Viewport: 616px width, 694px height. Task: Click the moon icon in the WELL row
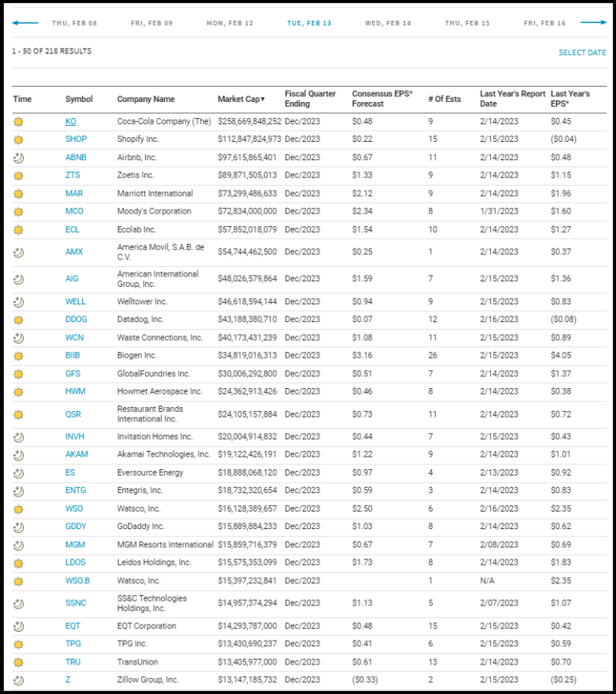[18, 302]
